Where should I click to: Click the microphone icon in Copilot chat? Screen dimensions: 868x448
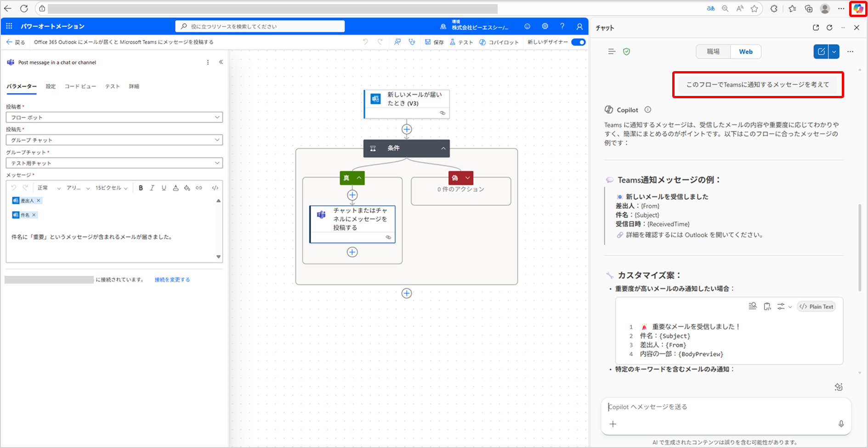point(841,424)
